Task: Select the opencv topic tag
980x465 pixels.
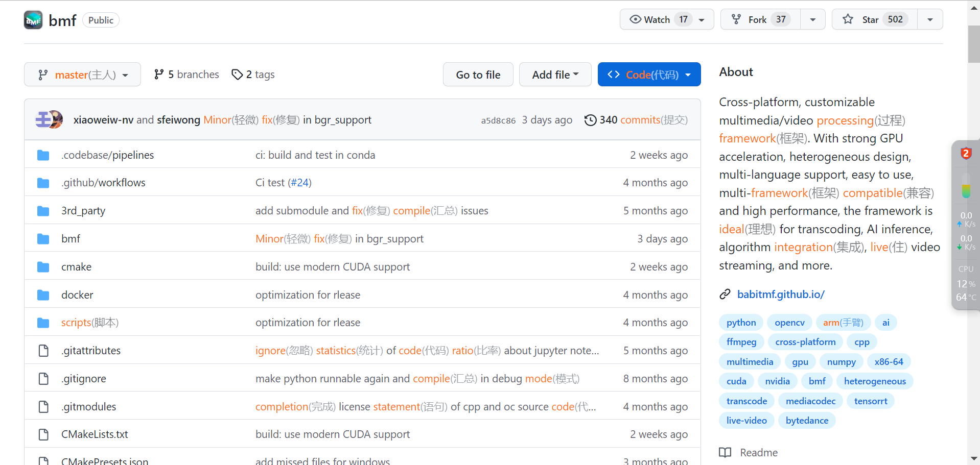Action: tap(789, 323)
